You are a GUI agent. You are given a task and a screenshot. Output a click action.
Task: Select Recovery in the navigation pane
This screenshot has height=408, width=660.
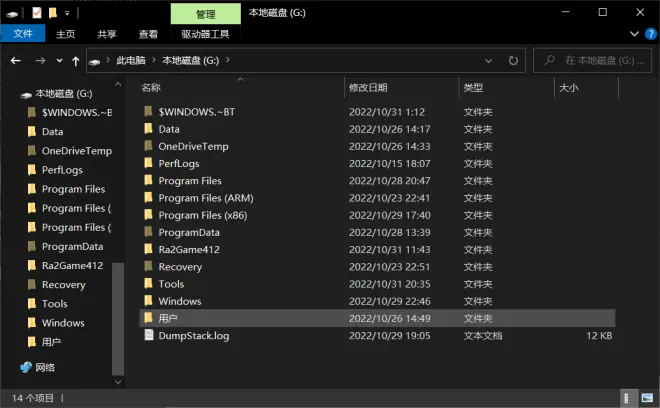pyautogui.click(x=64, y=285)
